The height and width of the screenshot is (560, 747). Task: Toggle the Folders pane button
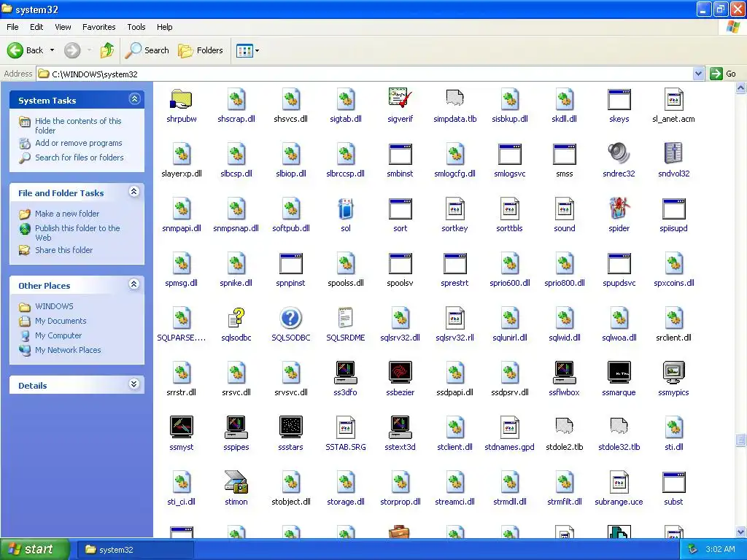click(x=200, y=50)
